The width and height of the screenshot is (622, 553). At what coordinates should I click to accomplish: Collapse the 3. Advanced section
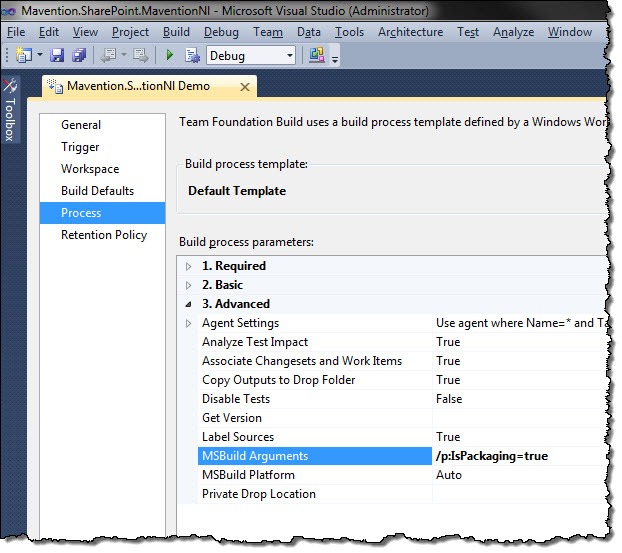[x=189, y=304]
